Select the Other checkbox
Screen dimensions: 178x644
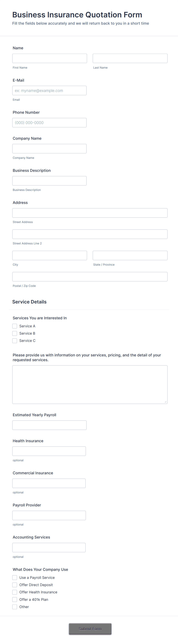(15, 607)
